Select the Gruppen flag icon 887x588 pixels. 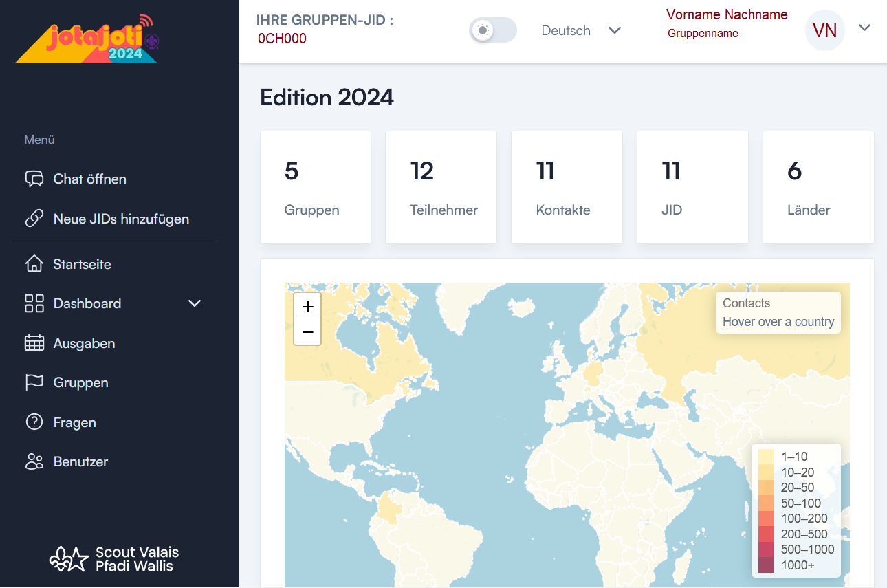click(34, 382)
